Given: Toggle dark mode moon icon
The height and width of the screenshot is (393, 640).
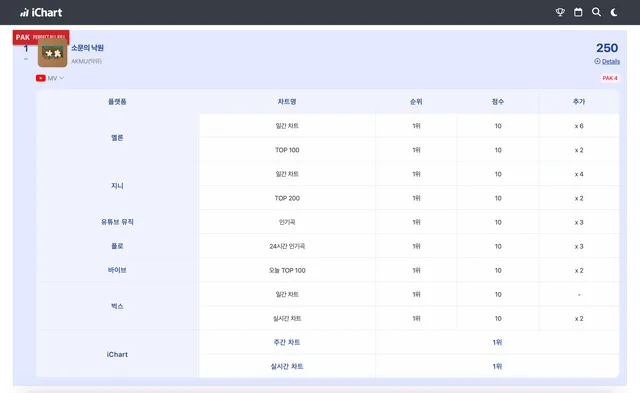Looking at the screenshot, I should point(614,12).
